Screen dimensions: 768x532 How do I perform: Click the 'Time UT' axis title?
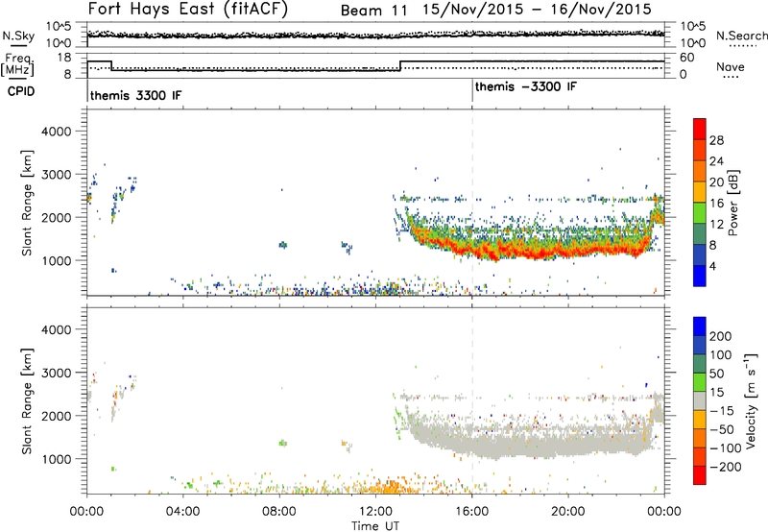point(375,526)
